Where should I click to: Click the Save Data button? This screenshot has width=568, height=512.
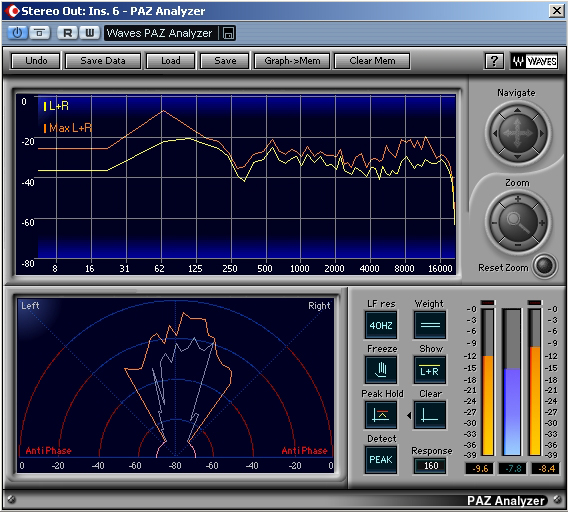click(x=103, y=61)
